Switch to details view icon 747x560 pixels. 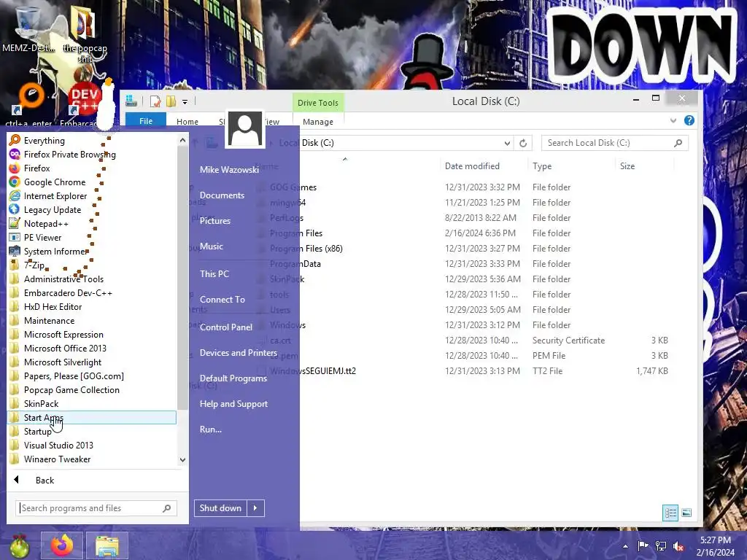point(670,513)
